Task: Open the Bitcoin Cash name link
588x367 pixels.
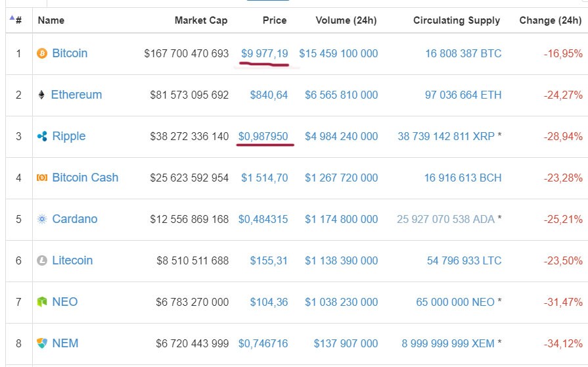Action: click(x=85, y=178)
